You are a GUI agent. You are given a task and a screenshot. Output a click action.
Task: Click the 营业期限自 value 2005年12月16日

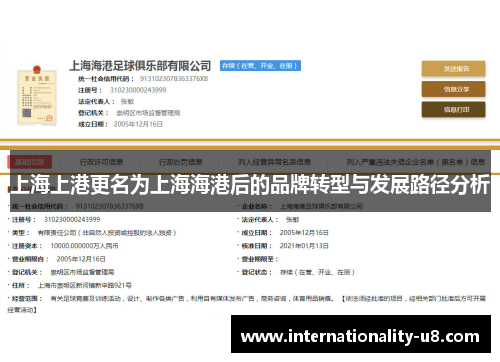(x=81, y=259)
